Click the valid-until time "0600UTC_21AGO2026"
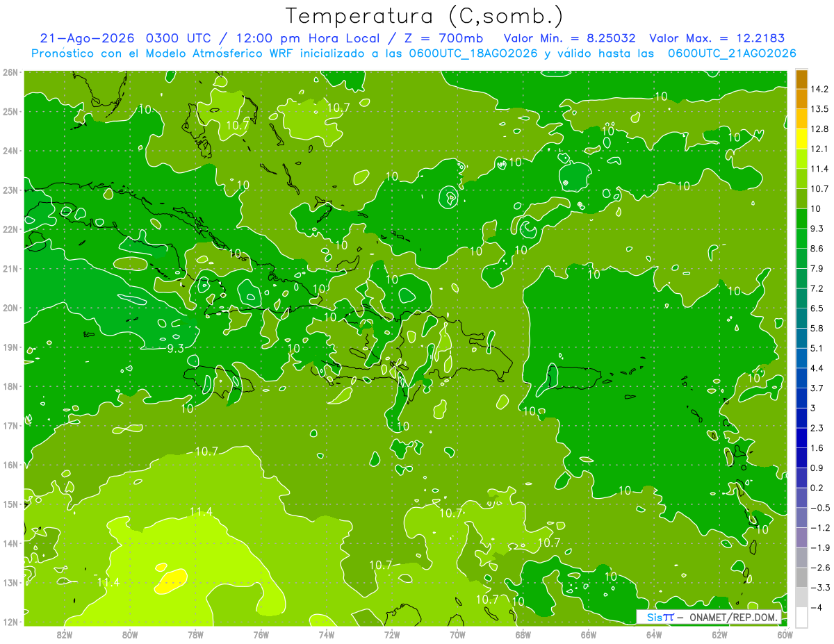The height and width of the screenshot is (644, 834). [732, 53]
